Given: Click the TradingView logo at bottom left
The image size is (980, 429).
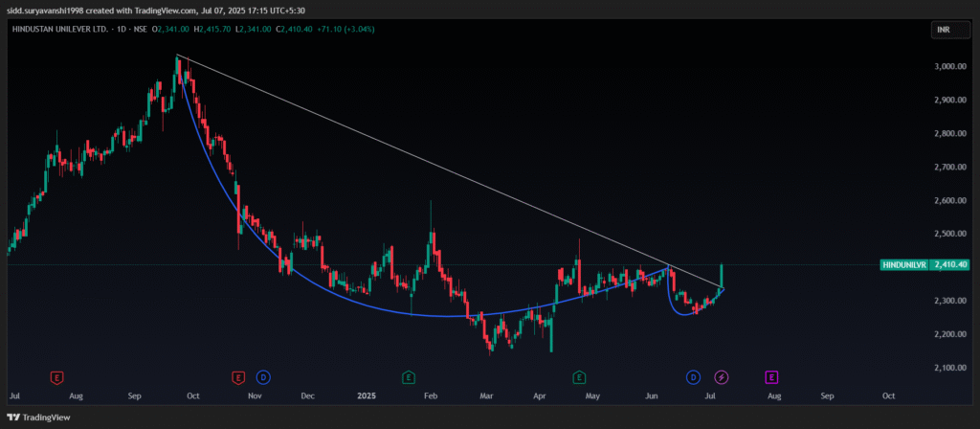Looking at the screenshot, I should click(38, 418).
